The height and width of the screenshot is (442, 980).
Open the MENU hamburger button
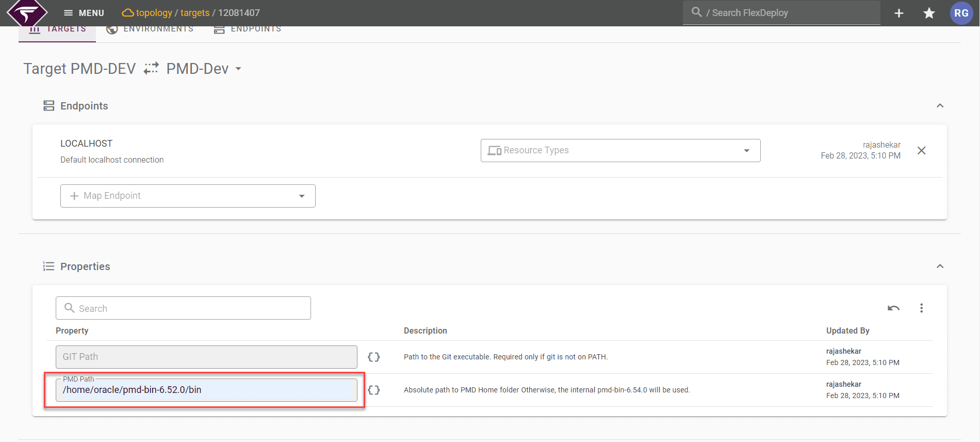tap(84, 13)
